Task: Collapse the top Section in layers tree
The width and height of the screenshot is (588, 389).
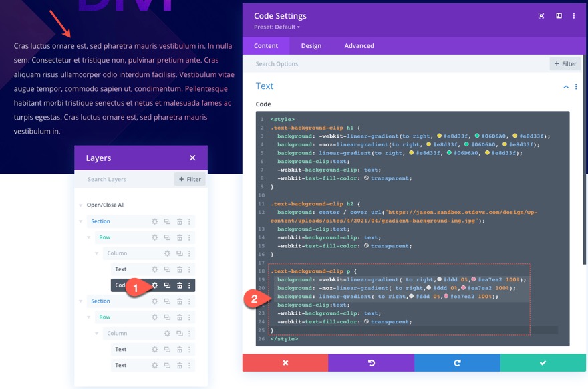Action: pos(81,221)
